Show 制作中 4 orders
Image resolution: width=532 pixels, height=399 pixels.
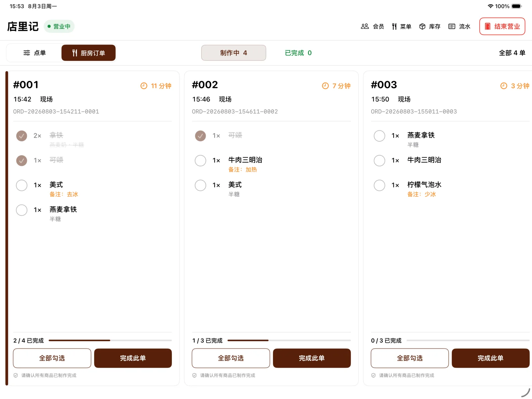pos(233,53)
